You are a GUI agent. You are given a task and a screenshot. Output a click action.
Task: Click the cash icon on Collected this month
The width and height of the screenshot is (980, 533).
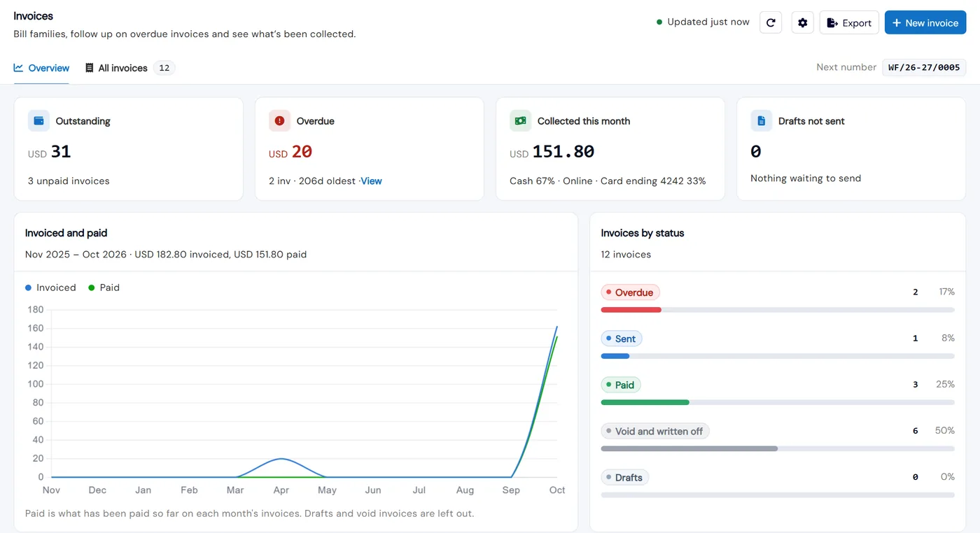(x=520, y=121)
